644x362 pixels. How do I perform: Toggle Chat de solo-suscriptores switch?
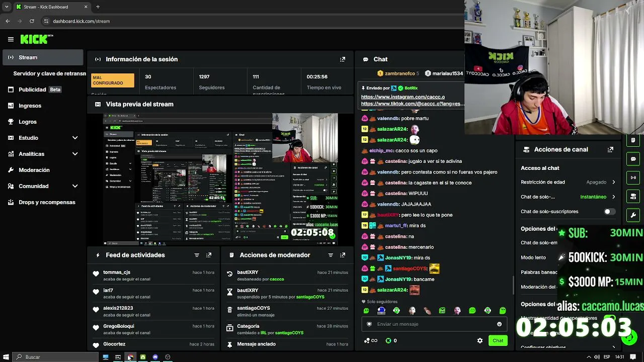[x=609, y=212]
